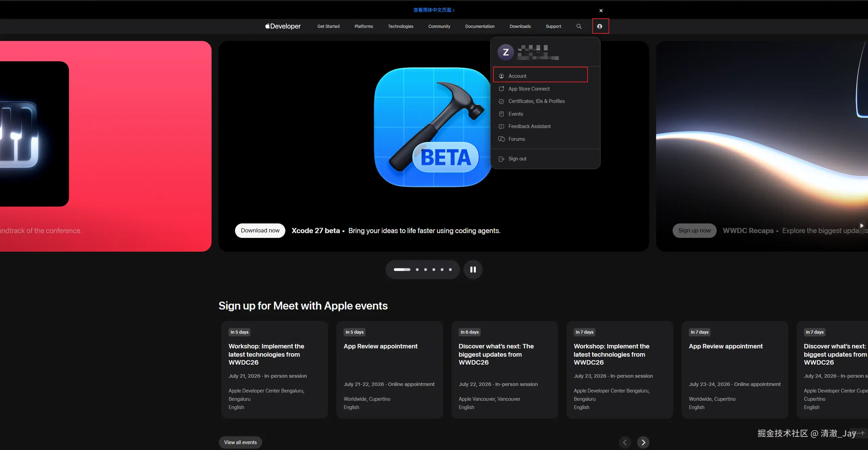Click the View all events button
Viewport: 868px width, 450px height.
[x=240, y=442]
